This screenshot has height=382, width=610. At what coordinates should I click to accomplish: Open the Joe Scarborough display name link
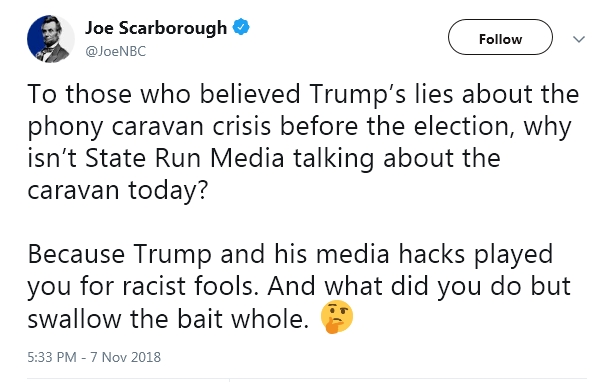coord(156,28)
